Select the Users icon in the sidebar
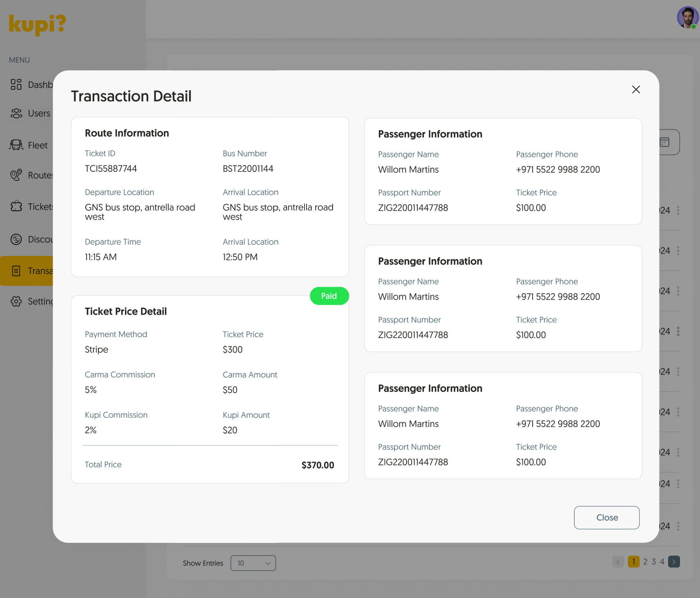 point(16,113)
